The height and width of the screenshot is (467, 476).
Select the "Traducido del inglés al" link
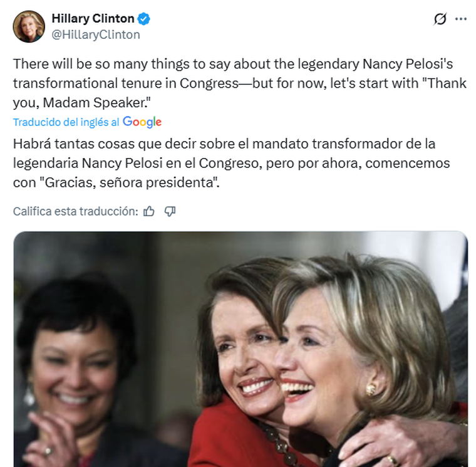pyautogui.click(x=66, y=122)
